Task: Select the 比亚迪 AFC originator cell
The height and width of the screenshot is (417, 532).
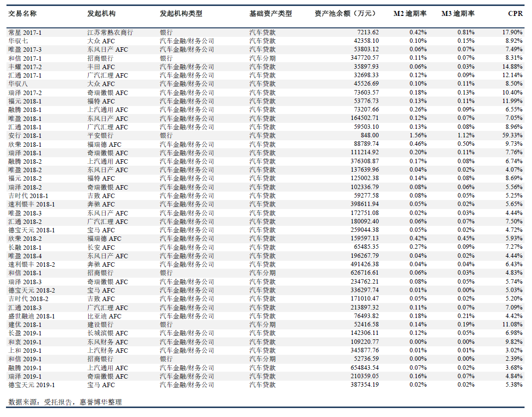Action: (104, 316)
